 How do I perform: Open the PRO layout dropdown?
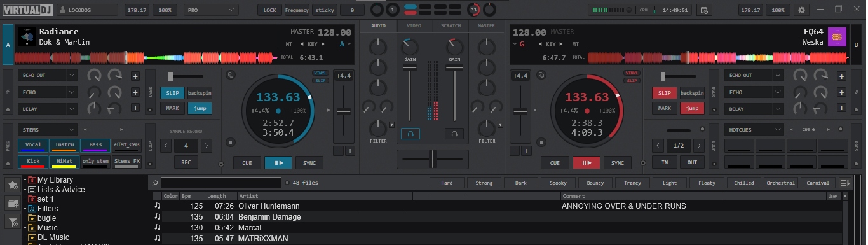click(x=216, y=10)
